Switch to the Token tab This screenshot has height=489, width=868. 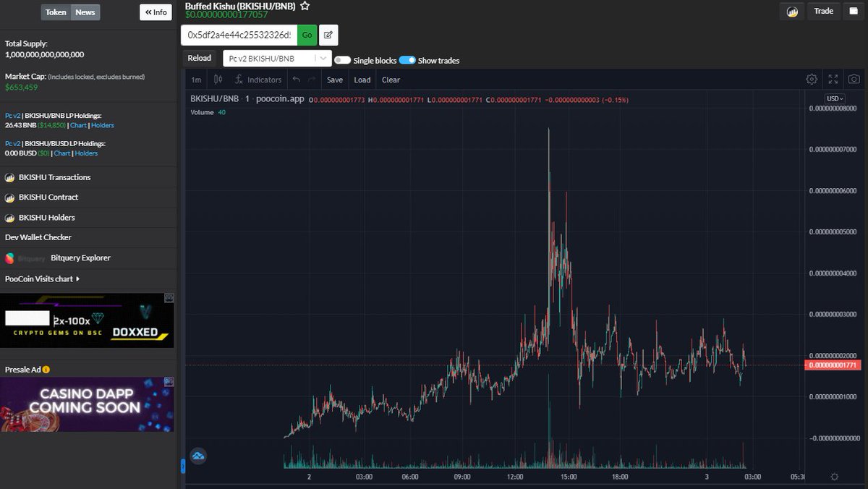tap(56, 12)
